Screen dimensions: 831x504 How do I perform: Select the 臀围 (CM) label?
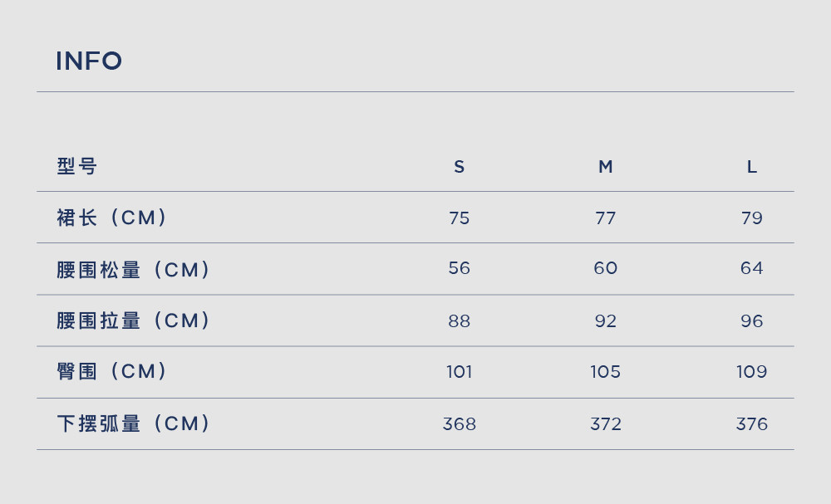[112, 371]
